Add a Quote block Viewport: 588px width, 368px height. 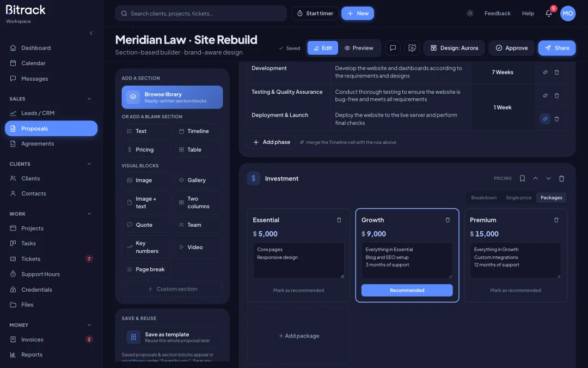146,225
